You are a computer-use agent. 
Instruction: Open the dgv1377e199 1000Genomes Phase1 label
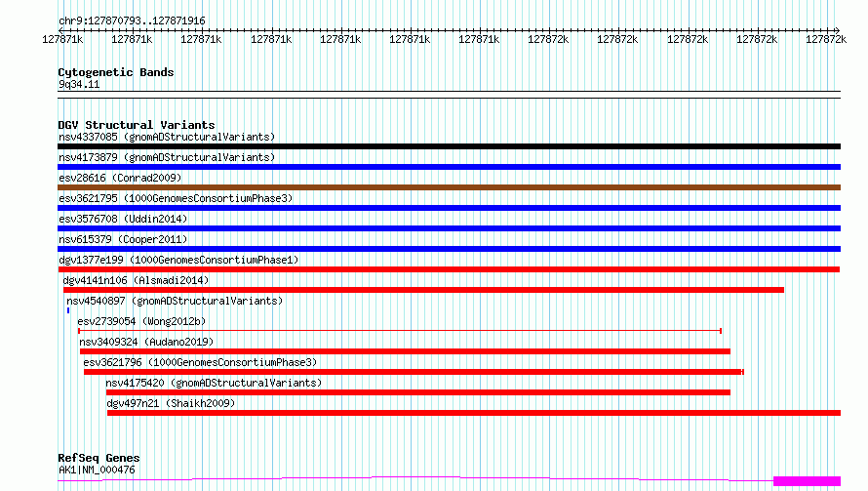178,260
